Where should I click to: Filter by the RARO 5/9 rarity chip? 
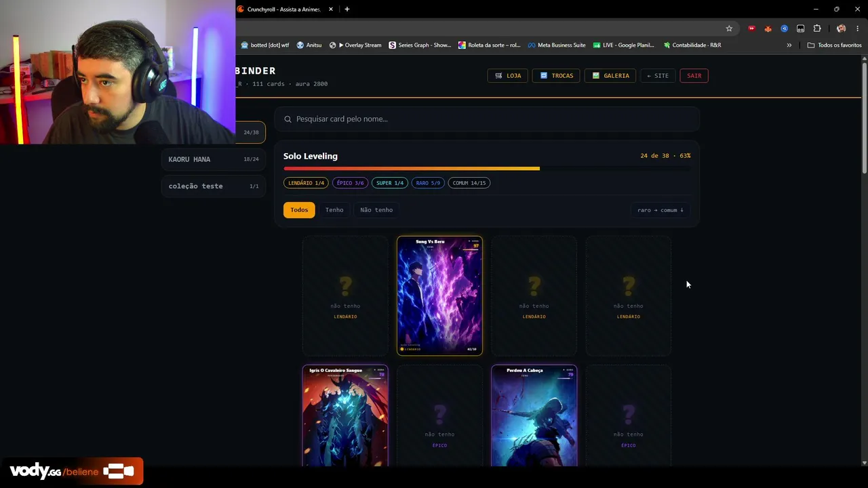[x=428, y=183]
